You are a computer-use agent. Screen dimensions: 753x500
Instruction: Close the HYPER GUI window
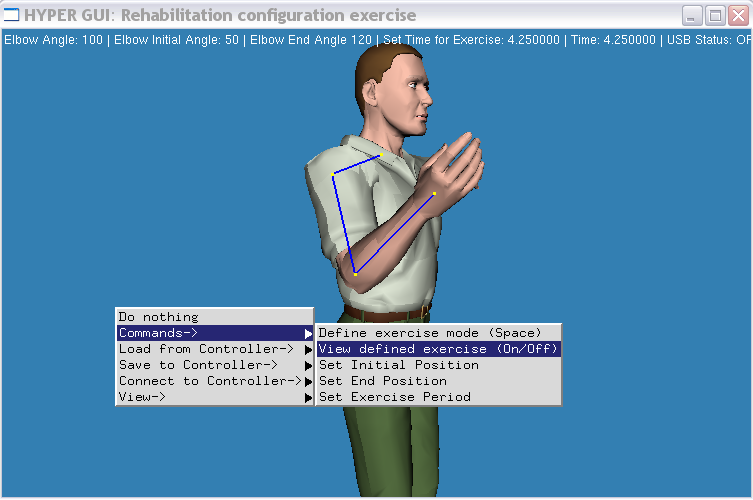[x=738, y=16]
